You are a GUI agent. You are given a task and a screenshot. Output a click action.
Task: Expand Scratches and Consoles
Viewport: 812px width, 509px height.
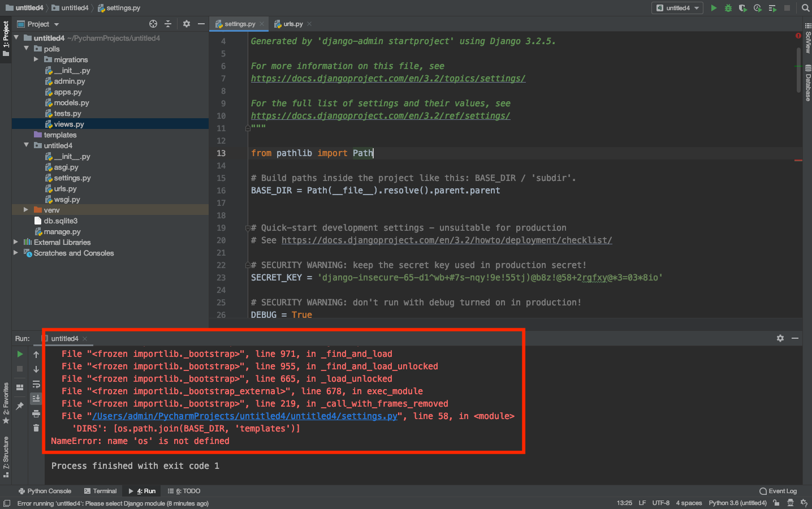(x=16, y=253)
